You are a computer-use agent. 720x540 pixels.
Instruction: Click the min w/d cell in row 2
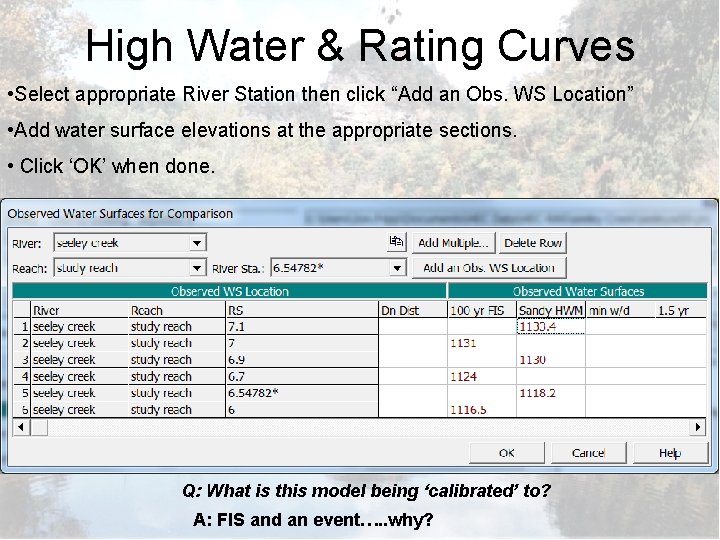620,343
